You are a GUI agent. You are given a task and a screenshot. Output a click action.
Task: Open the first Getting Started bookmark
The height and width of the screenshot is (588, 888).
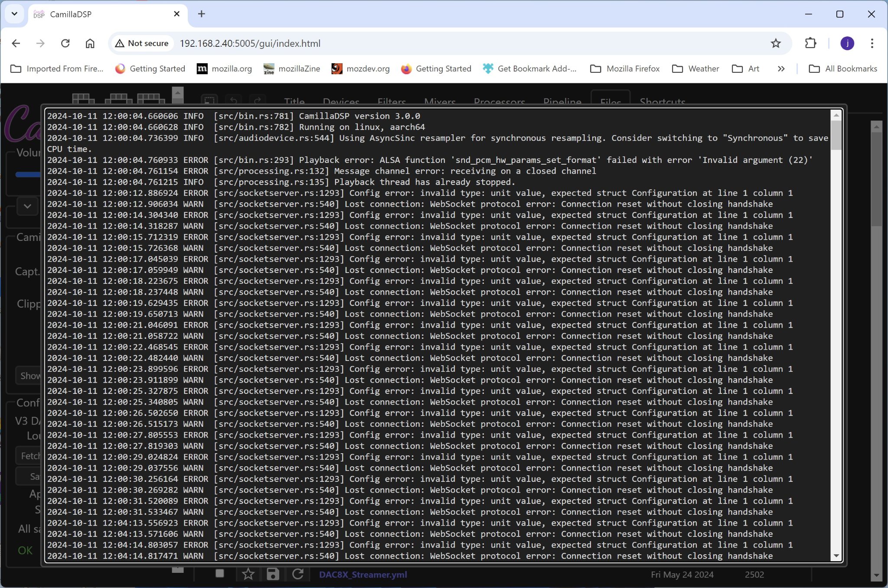point(150,68)
